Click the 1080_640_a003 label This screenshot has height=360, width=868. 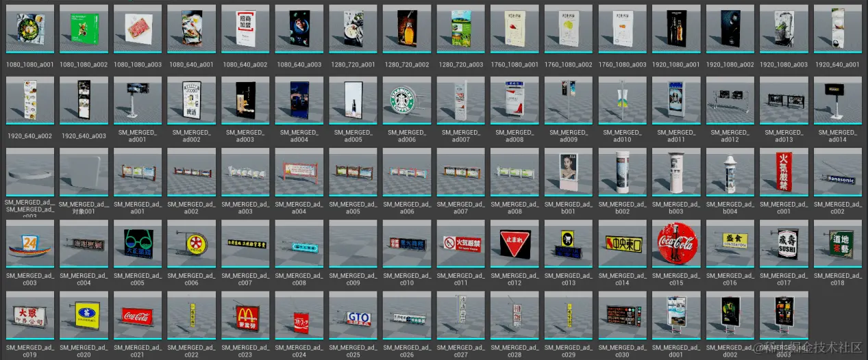coord(299,64)
